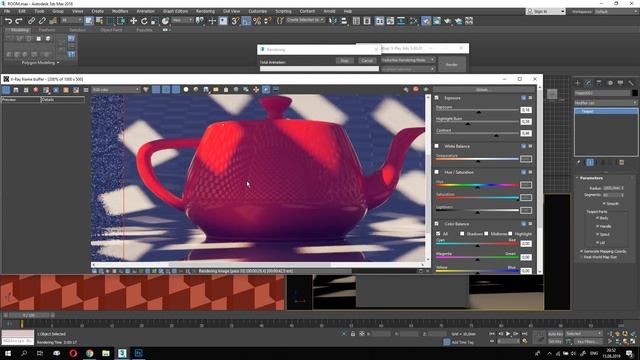
Task: Select the Unlink Selection tool
Action: (42, 21)
